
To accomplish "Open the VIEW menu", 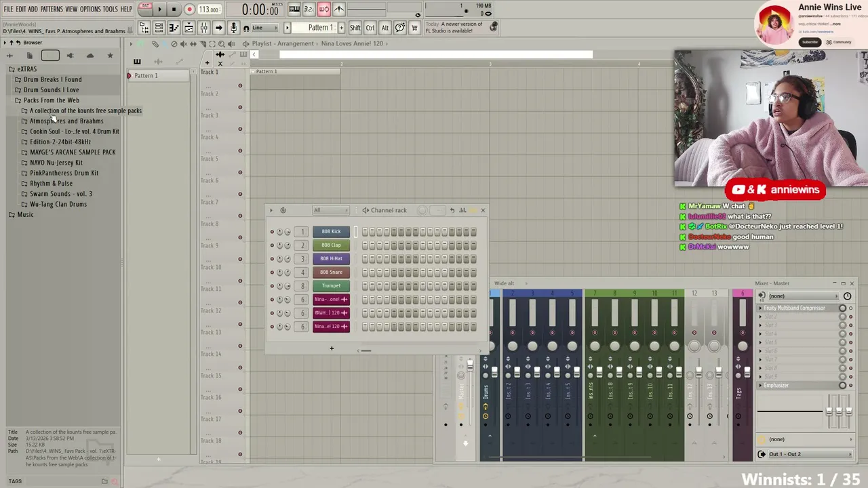I will 71,9.
